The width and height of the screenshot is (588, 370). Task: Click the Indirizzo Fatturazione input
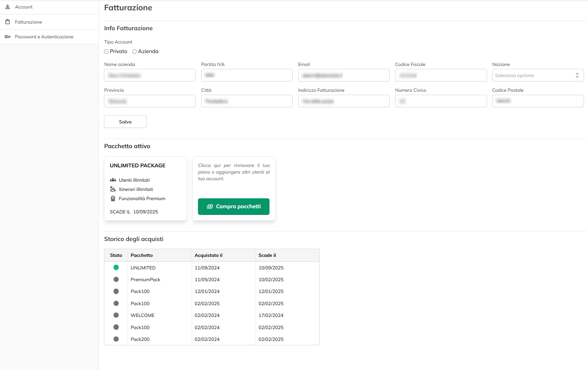344,101
